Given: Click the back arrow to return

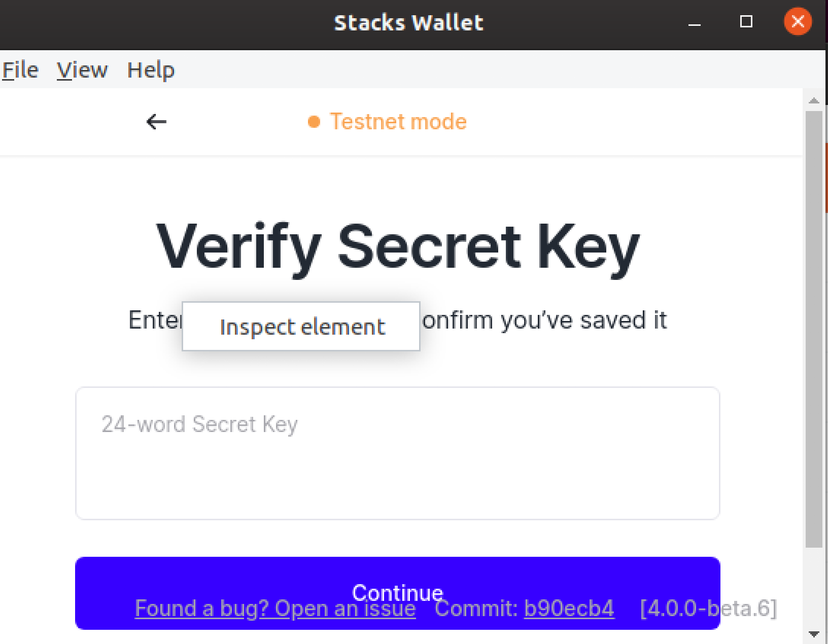Looking at the screenshot, I should point(156,122).
